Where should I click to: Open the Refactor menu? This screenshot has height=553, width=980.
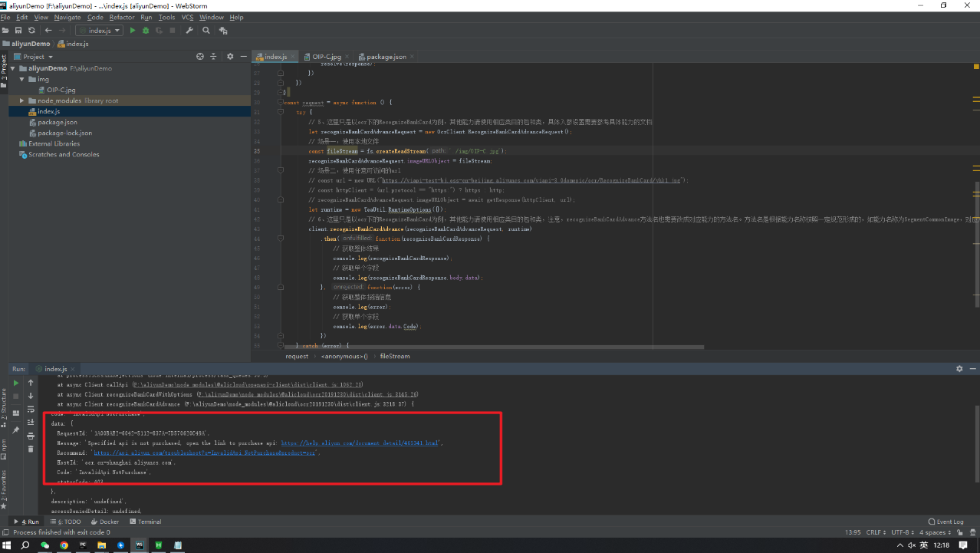[122, 17]
